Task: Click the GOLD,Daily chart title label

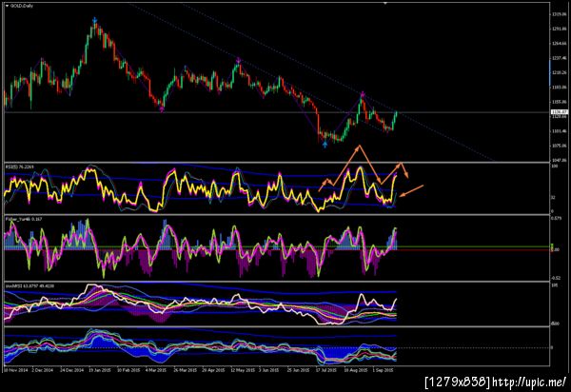Action: coord(22,6)
